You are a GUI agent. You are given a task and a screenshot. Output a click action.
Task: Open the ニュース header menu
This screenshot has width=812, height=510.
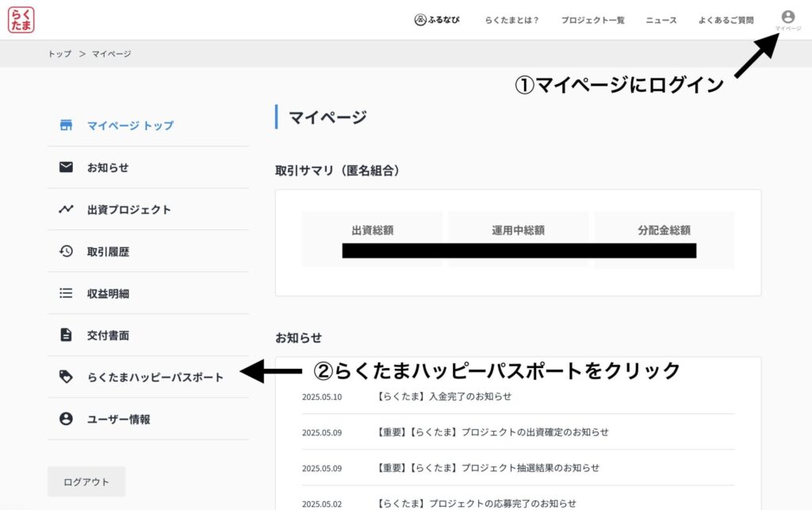tap(661, 20)
